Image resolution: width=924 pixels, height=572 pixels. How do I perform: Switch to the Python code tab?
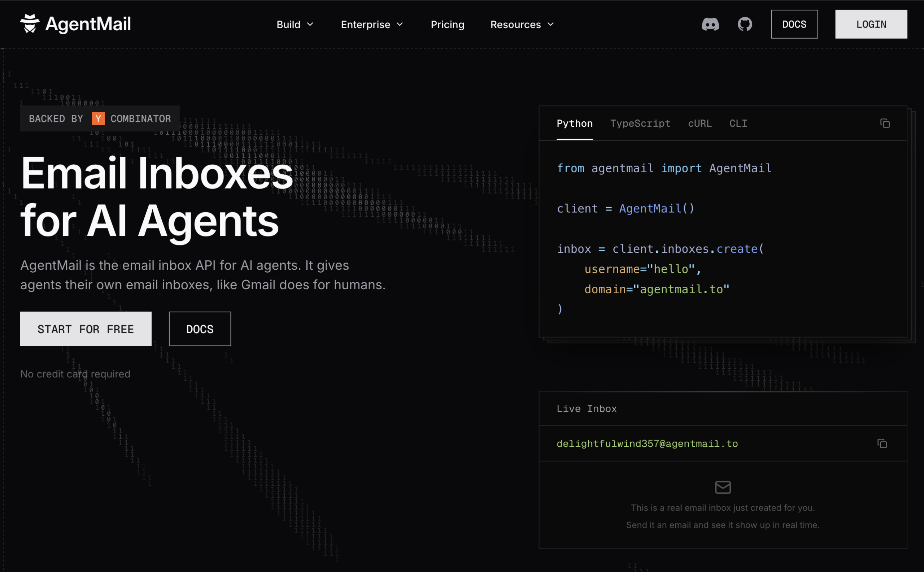574,124
